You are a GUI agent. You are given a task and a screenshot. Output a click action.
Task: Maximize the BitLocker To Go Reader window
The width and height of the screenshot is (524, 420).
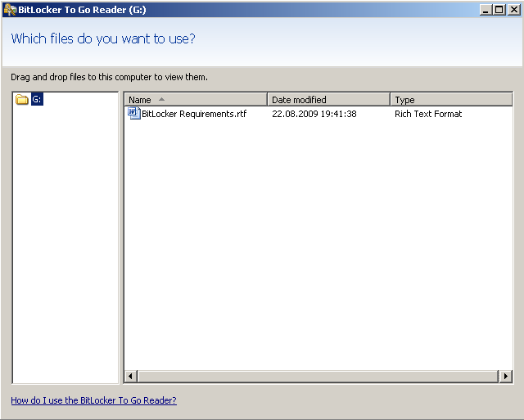tap(499, 10)
